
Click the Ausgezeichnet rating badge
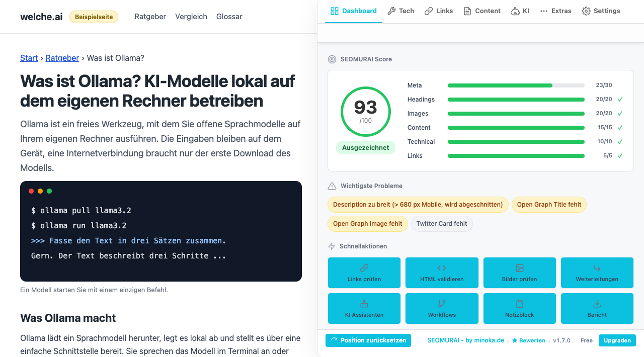[366, 148]
